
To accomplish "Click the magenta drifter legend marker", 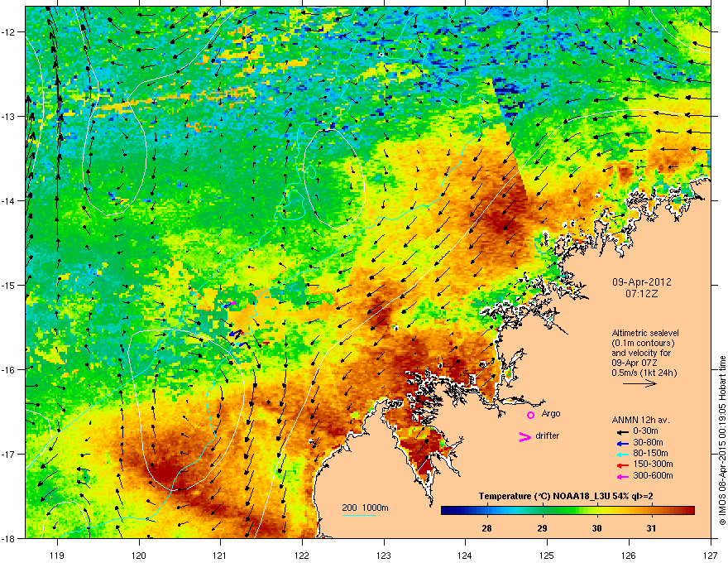I will (x=525, y=436).
